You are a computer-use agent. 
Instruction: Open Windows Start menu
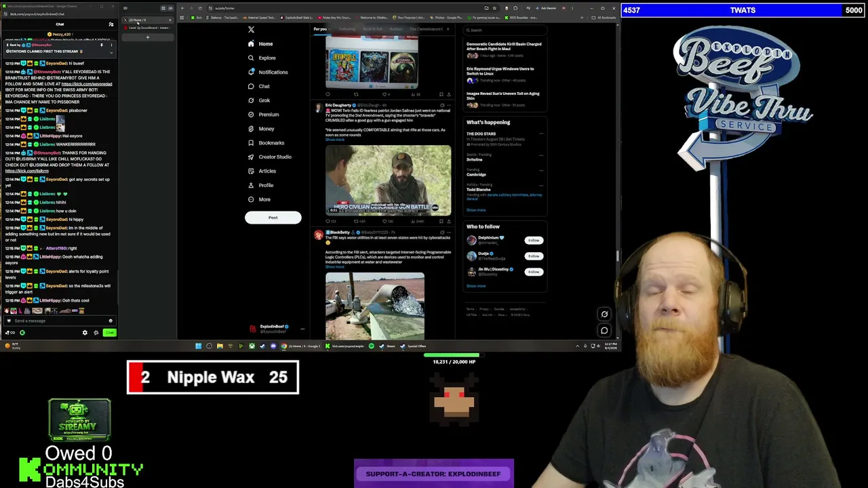tap(198, 346)
